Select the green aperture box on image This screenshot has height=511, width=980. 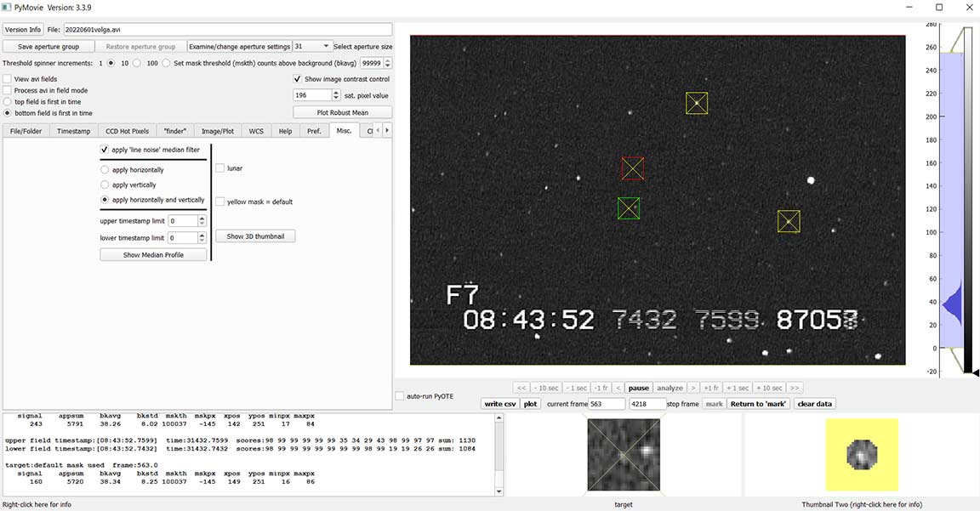tap(629, 208)
